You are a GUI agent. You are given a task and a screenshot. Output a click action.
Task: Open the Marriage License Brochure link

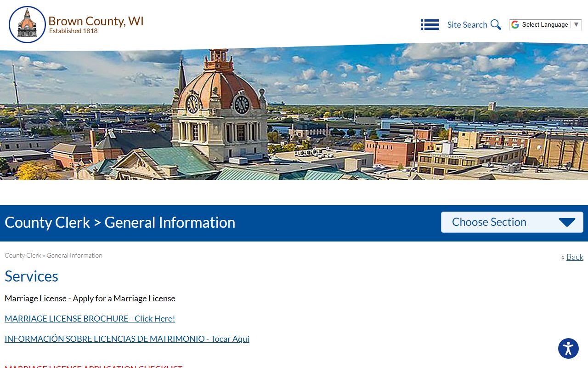tap(90, 319)
